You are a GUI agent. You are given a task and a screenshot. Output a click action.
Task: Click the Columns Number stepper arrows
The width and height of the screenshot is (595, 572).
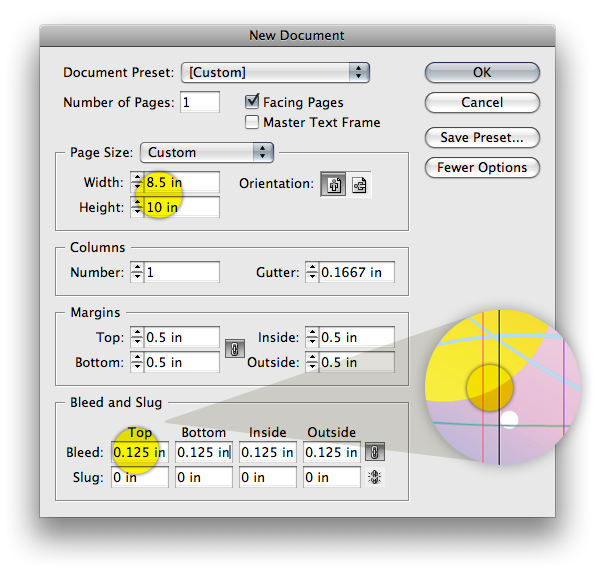(137, 272)
